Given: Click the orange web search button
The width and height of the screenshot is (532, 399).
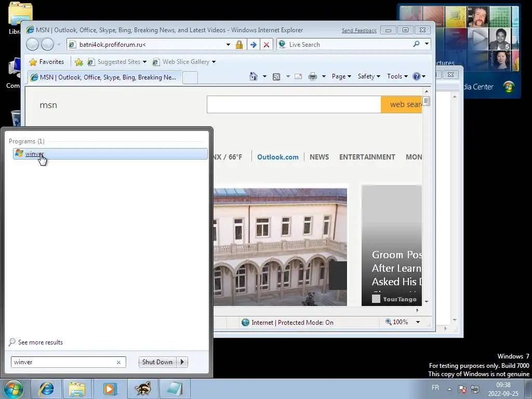Looking at the screenshot, I should (402, 104).
